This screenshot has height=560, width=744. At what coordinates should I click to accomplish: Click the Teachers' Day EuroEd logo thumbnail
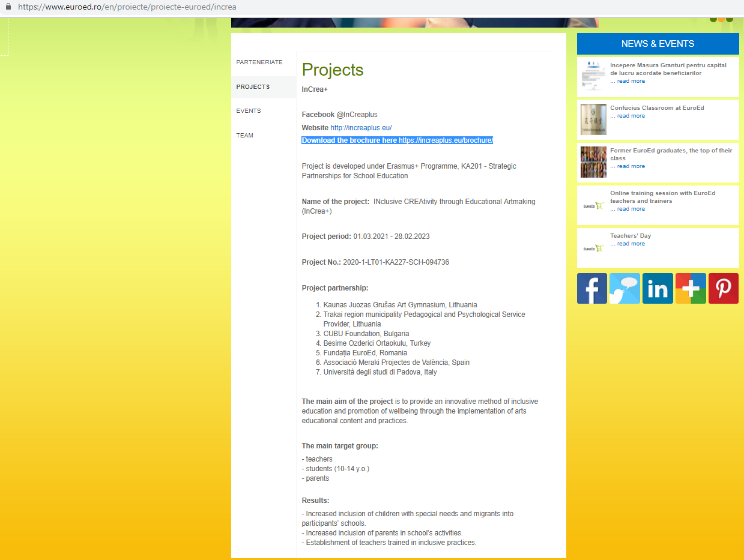click(593, 248)
